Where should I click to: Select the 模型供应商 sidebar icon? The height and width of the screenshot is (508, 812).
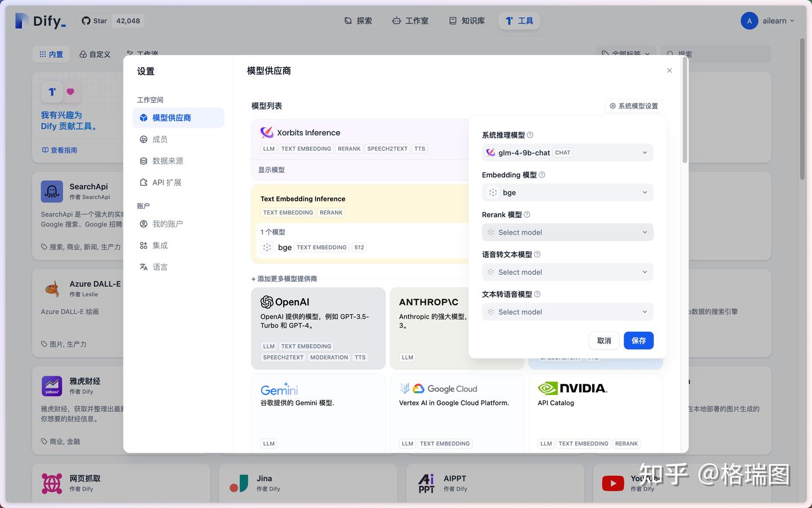143,117
